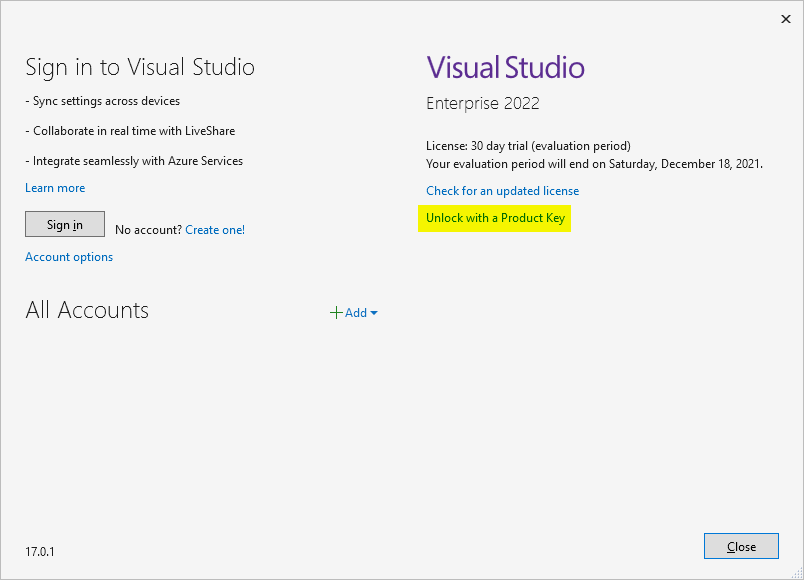Click the evaluation period end date text
Screen dimensions: 804x580
coord(594,164)
